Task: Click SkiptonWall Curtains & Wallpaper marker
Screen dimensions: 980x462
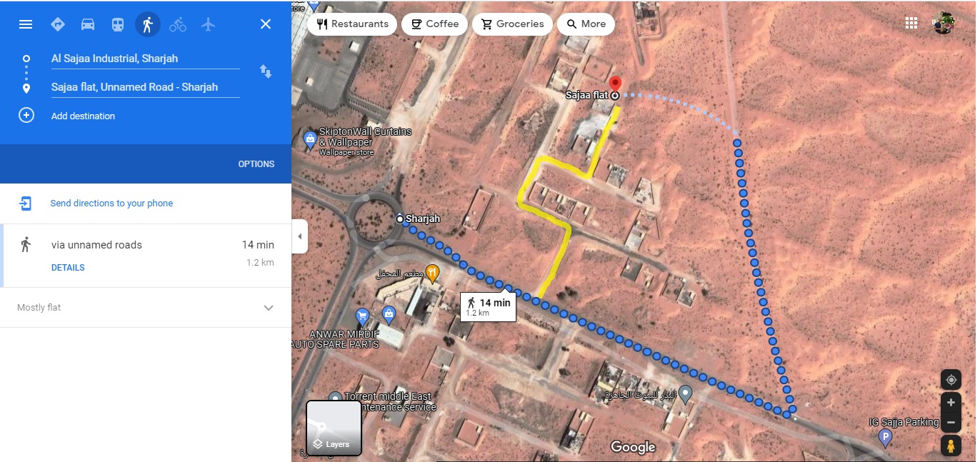Action: [x=310, y=139]
